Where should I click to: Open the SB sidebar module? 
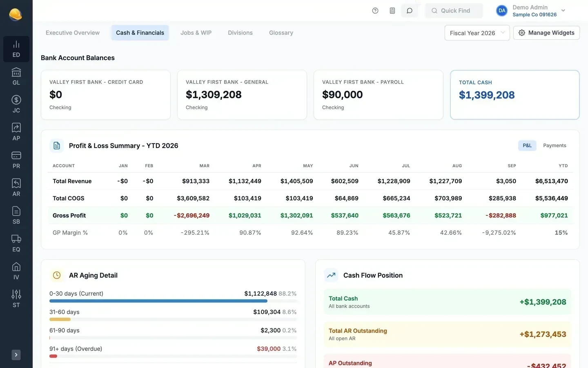(x=16, y=216)
